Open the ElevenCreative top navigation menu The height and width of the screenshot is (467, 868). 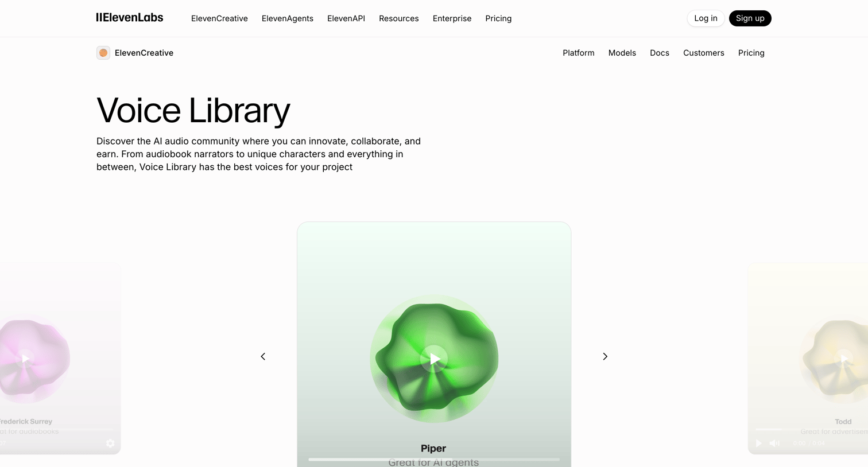click(219, 18)
